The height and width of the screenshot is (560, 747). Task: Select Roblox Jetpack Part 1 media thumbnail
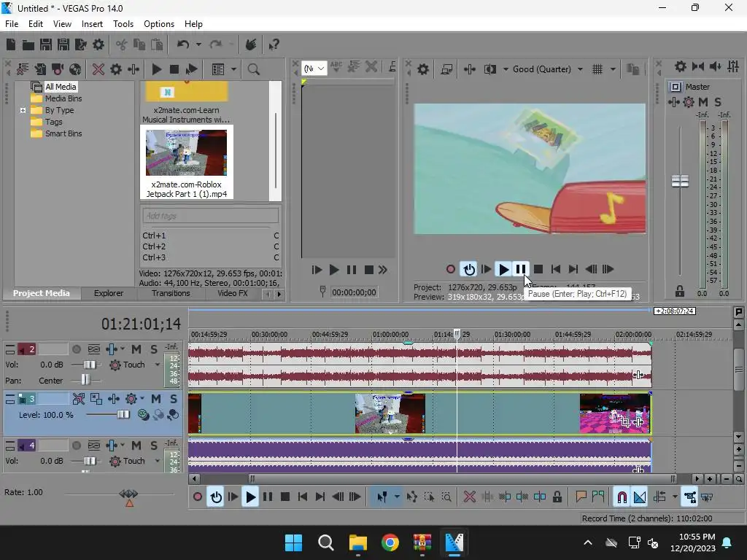186,163
